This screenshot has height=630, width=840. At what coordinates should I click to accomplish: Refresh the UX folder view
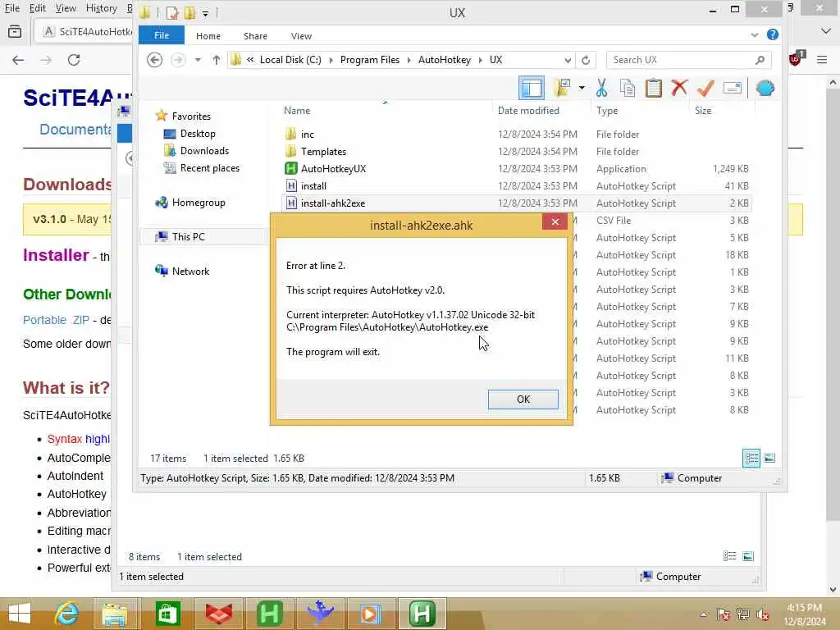click(586, 60)
